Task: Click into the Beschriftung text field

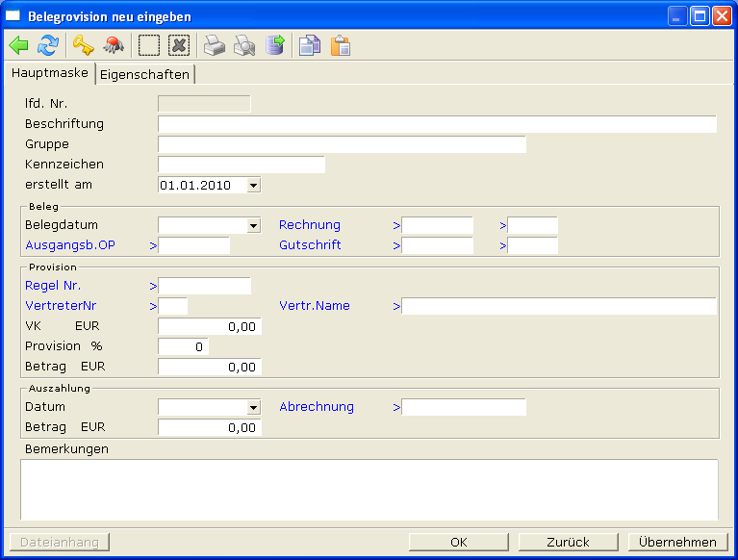Action: [437, 124]
